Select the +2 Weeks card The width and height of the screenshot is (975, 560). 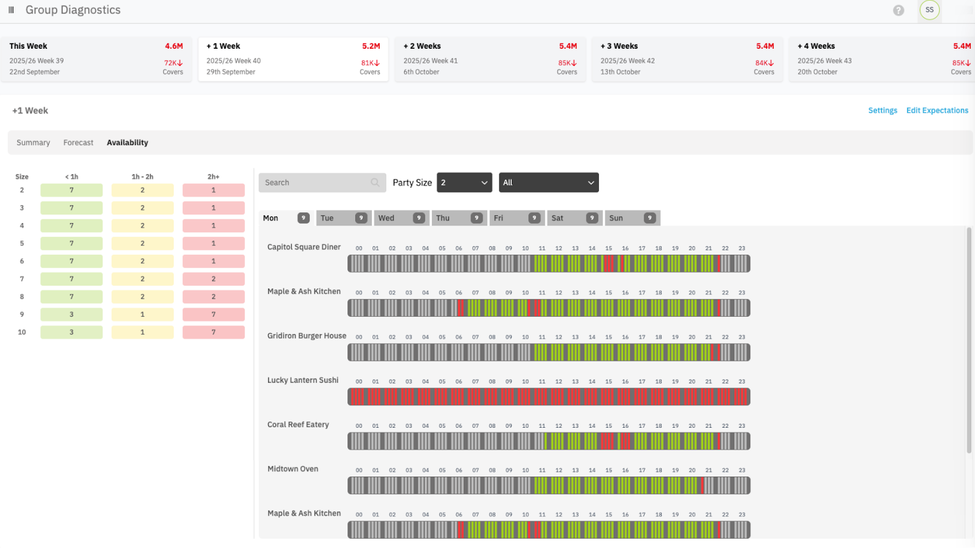(490, 59)
